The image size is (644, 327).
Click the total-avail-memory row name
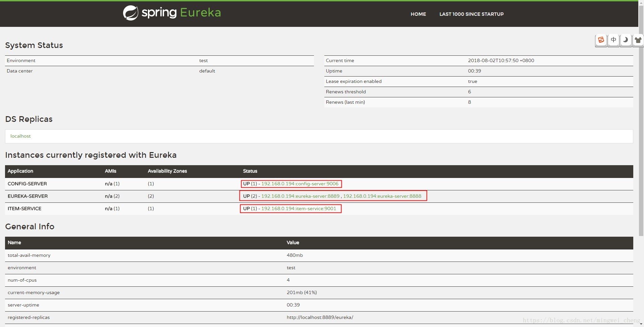point(29,255)
